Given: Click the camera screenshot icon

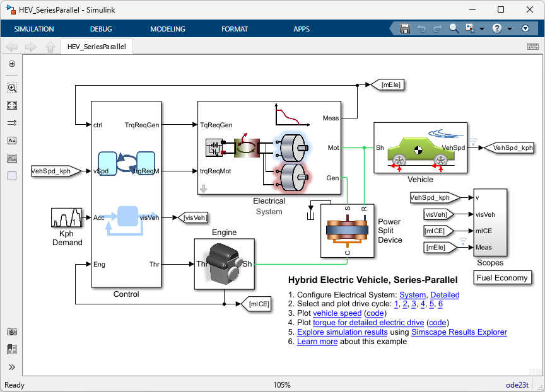Looking at the screenshot, I should [x=12, y=332].
